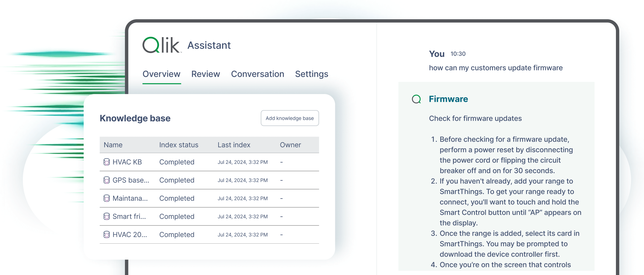Viewport: 644px width, 275px height.
Task: Open the Review tab
Action: (206, 74)
